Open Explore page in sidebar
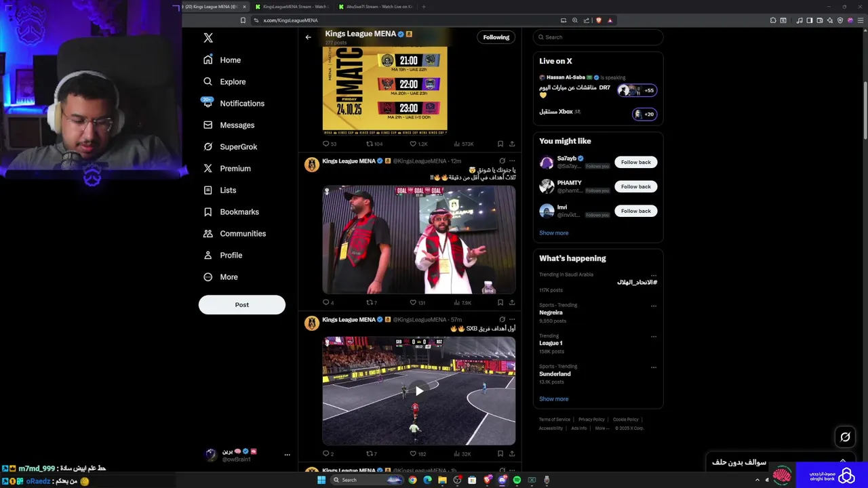Screen dimensions: 868x488 (224, 82)
